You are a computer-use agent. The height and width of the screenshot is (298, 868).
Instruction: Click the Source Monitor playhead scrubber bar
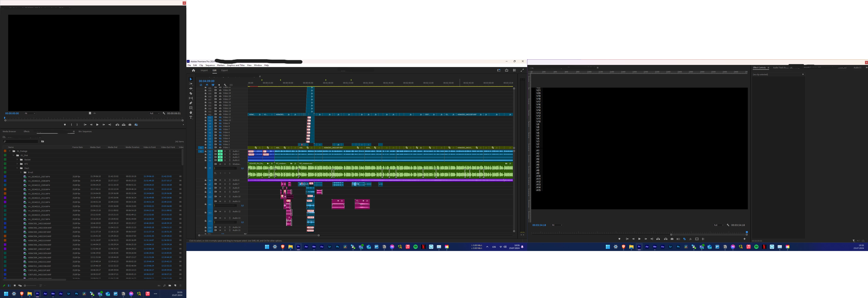(94, 118)
